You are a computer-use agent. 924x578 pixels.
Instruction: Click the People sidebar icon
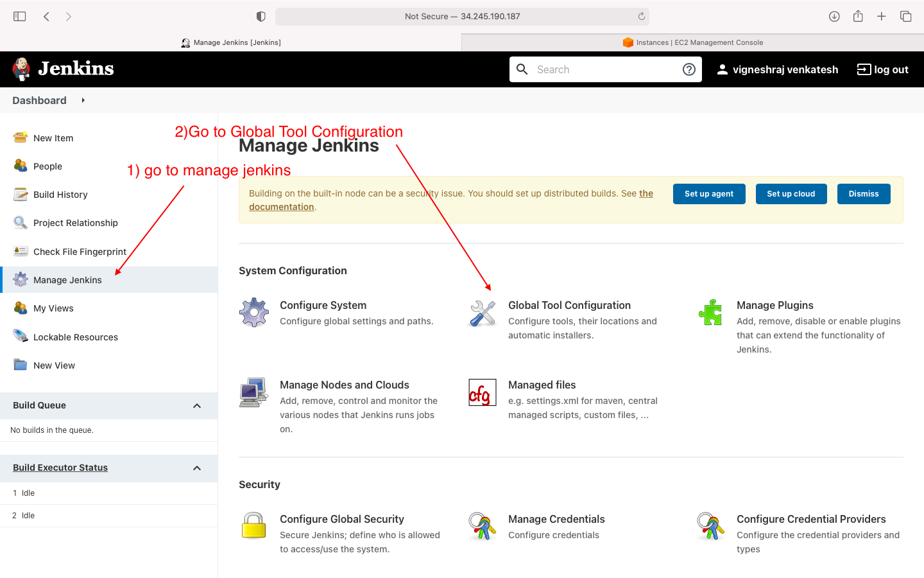[x=21, y=166]
